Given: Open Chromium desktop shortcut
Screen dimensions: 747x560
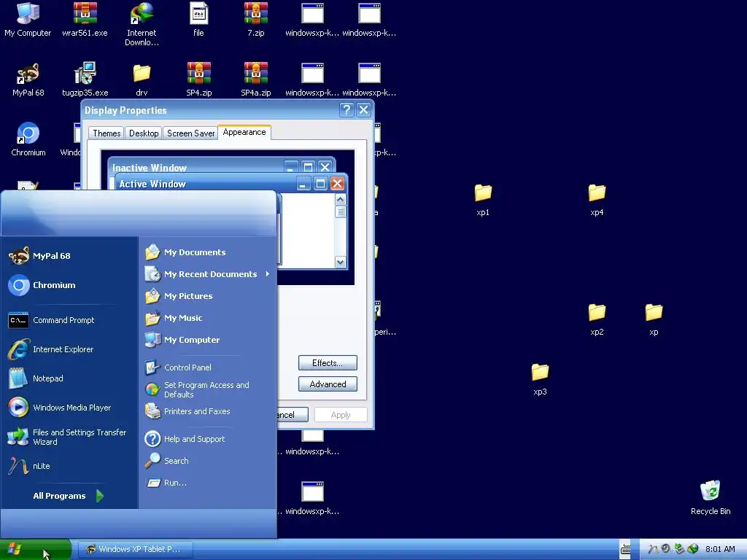Looking at the screenshot, I should (28, 139).
